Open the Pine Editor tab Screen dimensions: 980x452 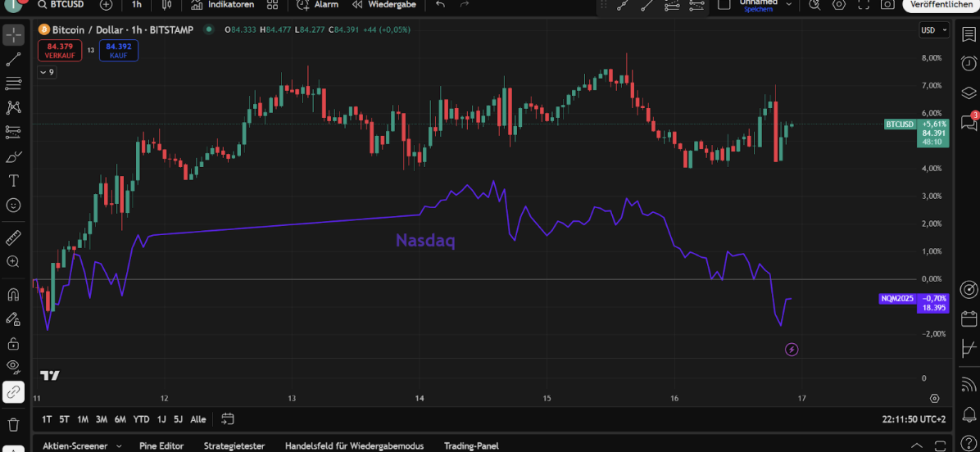click(162, 446)
